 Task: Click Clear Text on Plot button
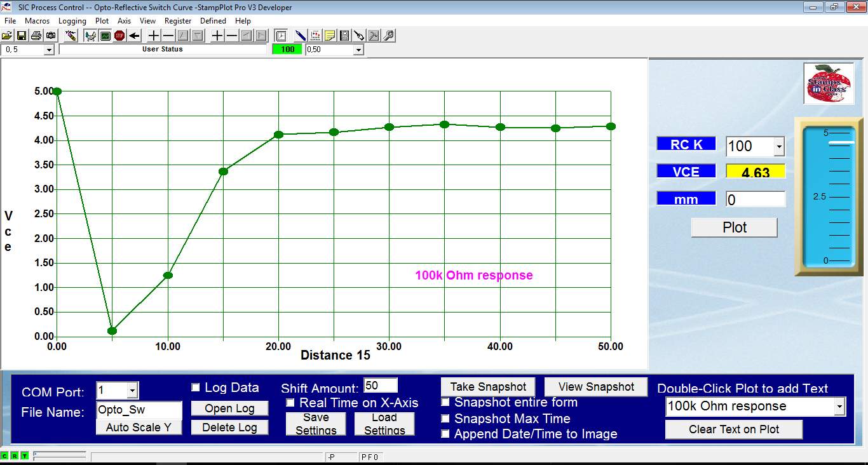pyautogui.click(x=734, y=429)
